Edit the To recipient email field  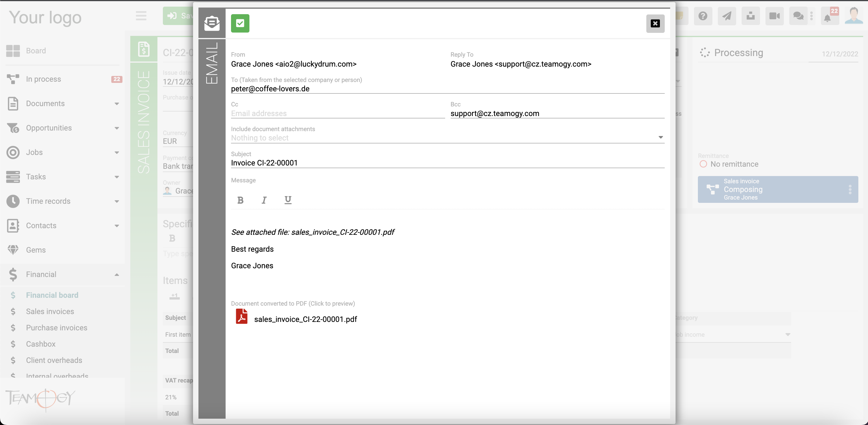[448, 89]
